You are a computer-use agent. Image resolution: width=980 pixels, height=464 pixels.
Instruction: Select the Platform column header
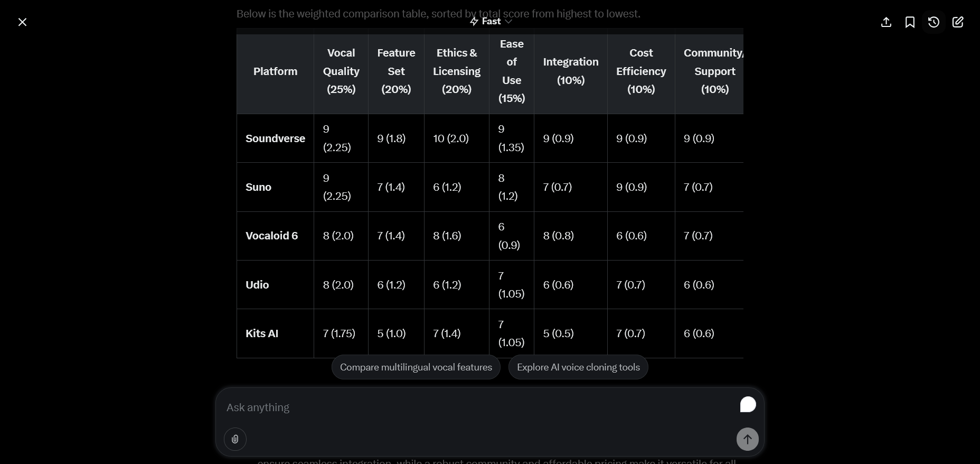[x=275, y=71]
